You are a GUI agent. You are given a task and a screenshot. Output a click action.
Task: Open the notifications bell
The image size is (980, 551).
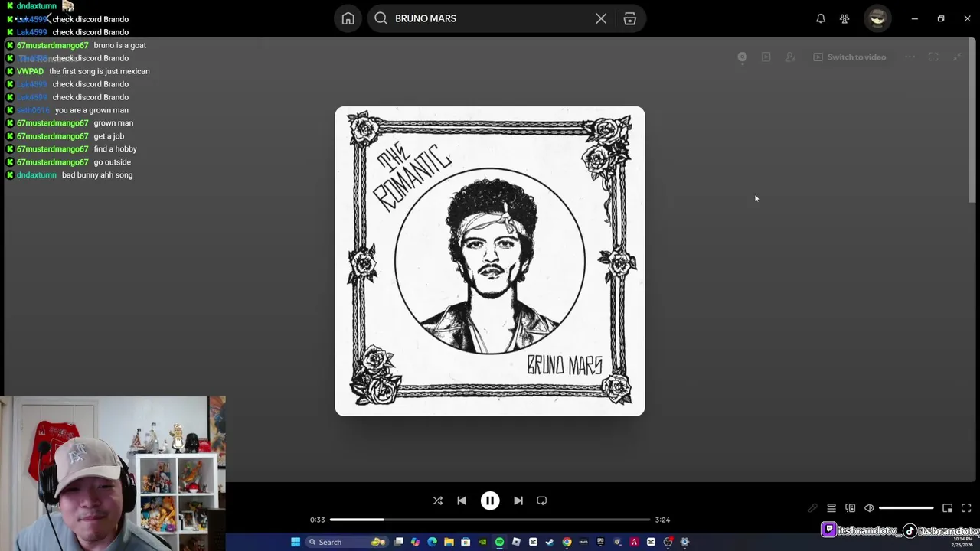pos(821,18)
